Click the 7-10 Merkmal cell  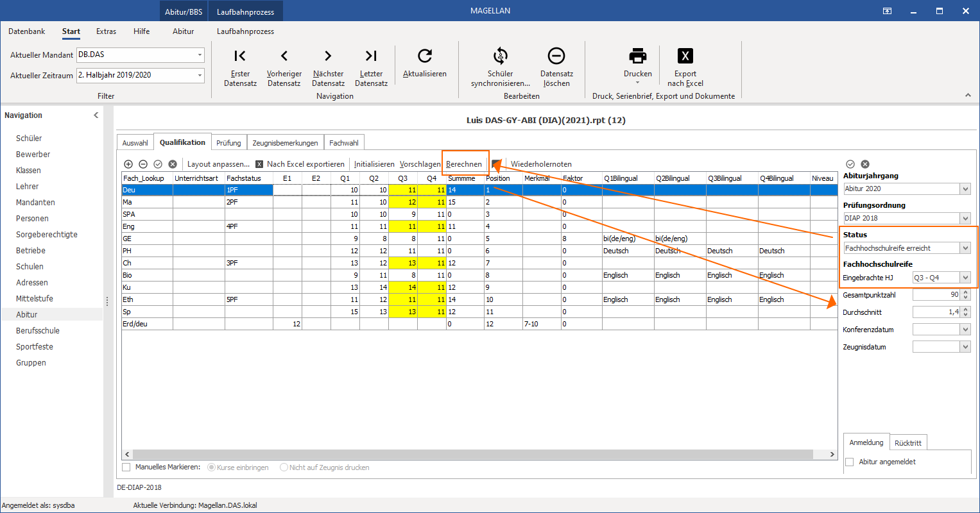542,324
